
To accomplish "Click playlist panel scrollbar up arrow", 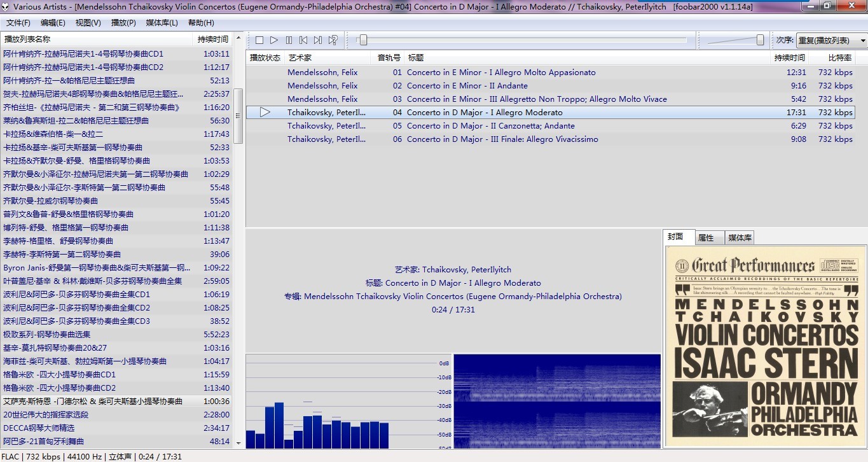I will coord(238,38).
